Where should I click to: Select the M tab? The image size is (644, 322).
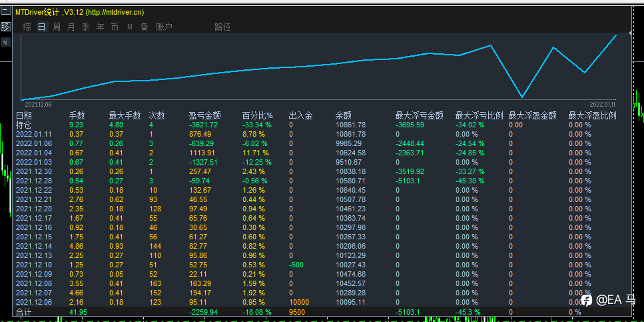(x=130, y=27)
